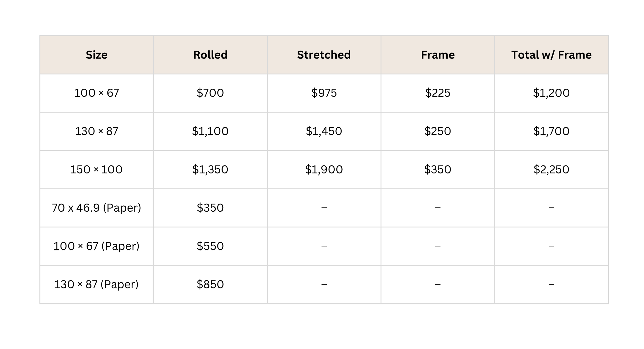Select the $700 rolled price
Image resolution: width=644 pixels, height=349 pixels.
click(x=210, y=93)
